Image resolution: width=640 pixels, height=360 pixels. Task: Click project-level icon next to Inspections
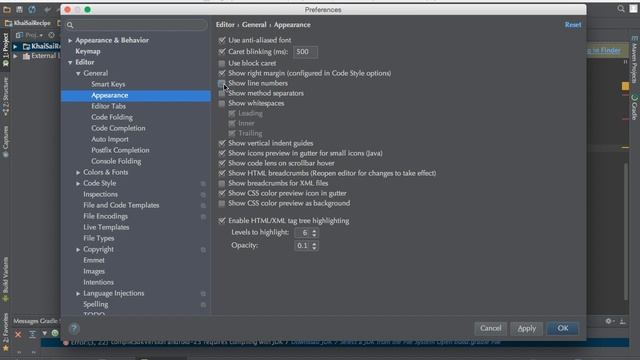click(203, 195)
